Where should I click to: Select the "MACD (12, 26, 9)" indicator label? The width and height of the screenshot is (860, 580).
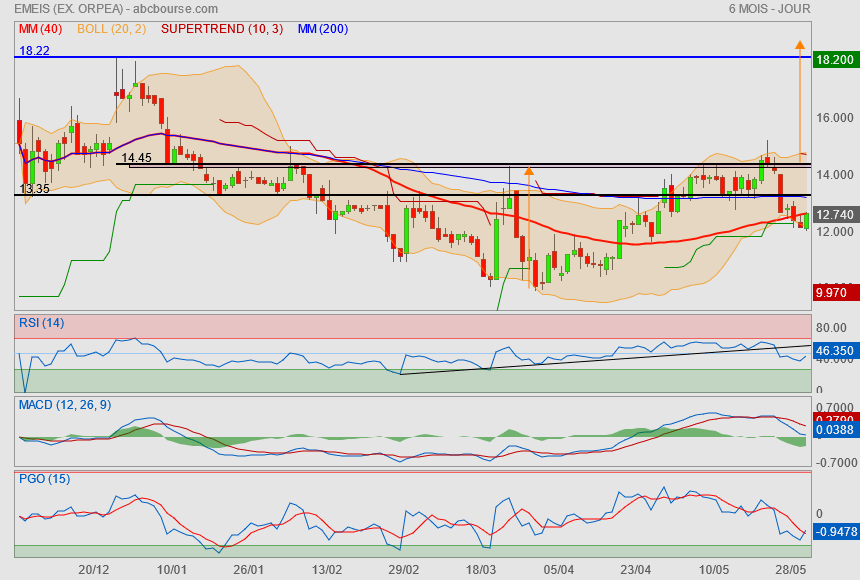(x=65, y=405)
